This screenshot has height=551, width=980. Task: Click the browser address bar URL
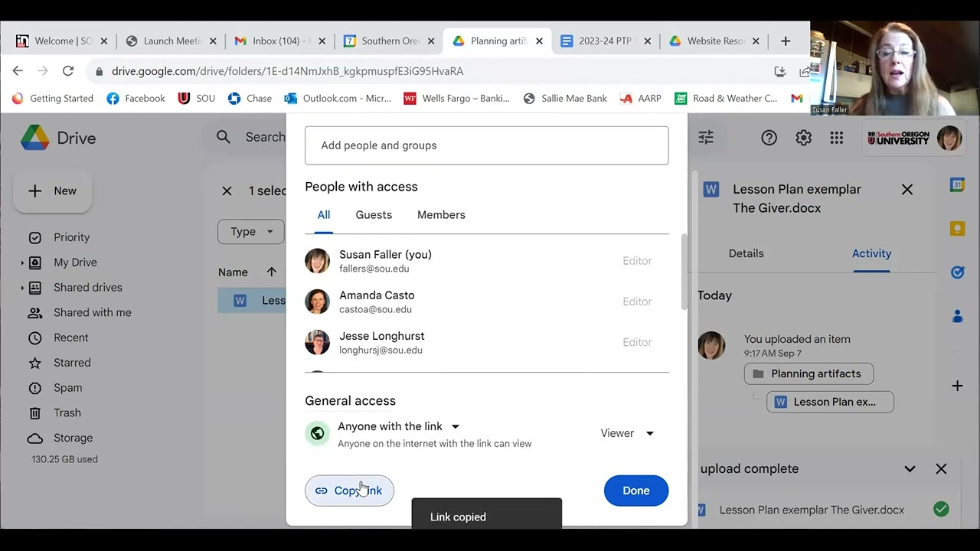coord(287,71)
